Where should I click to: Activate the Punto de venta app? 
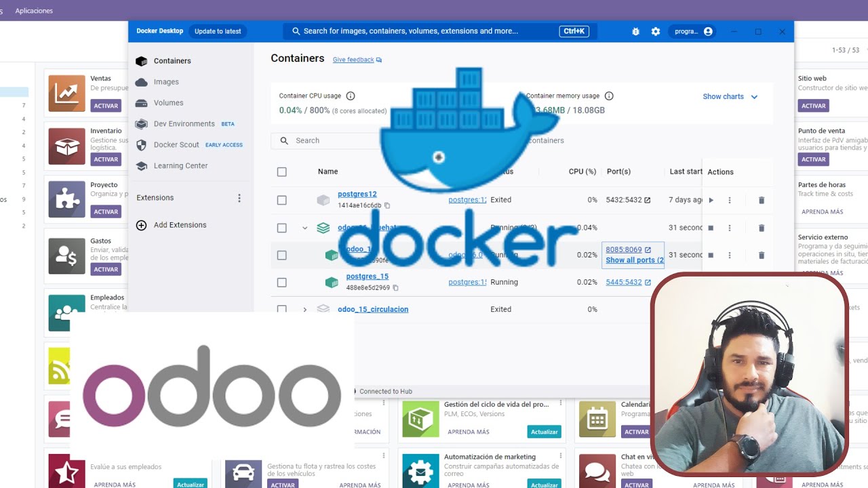[x=813, y=159]
